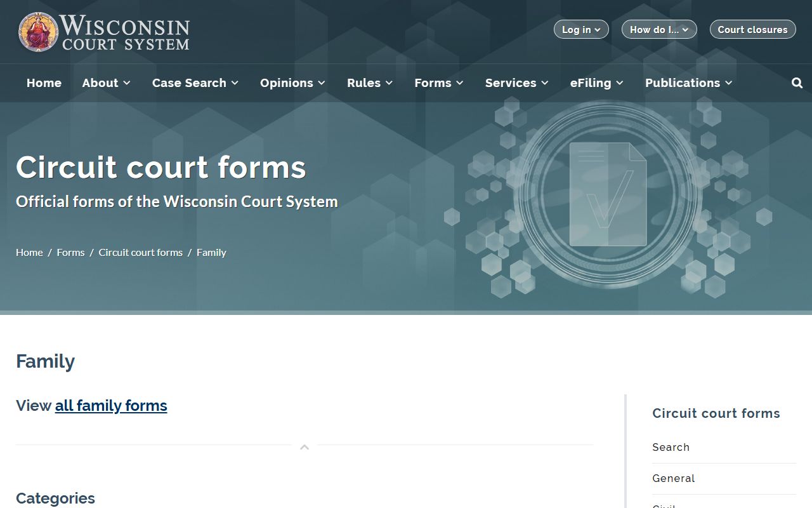Click the Wisconsin Court System logo
The image size is (812, 508).
(104, 32)
